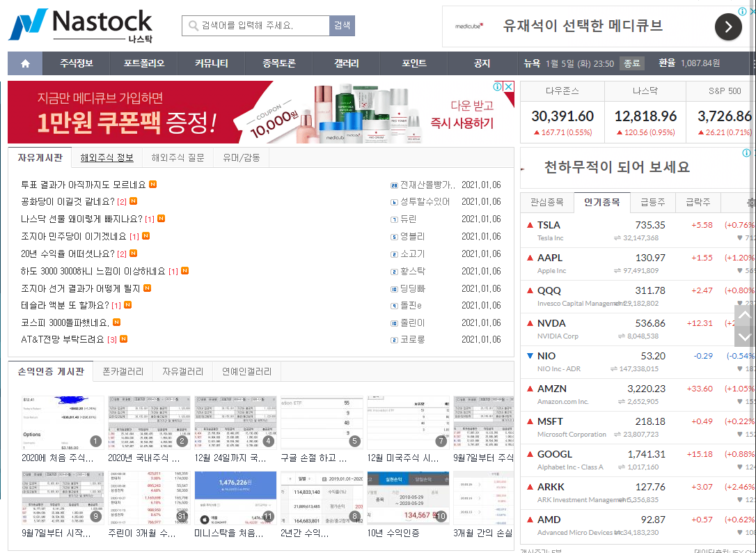Switch to 연예인갤러리 tab
Viewport: 756px width, 553px height.
click(x=247, y=371)
